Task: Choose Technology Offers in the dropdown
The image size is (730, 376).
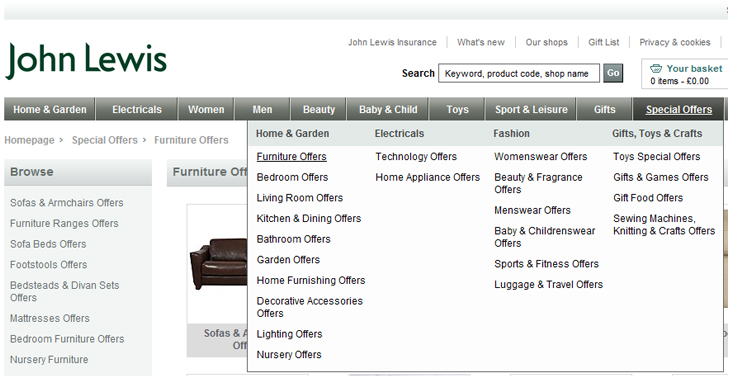Action: click(416, 157)
